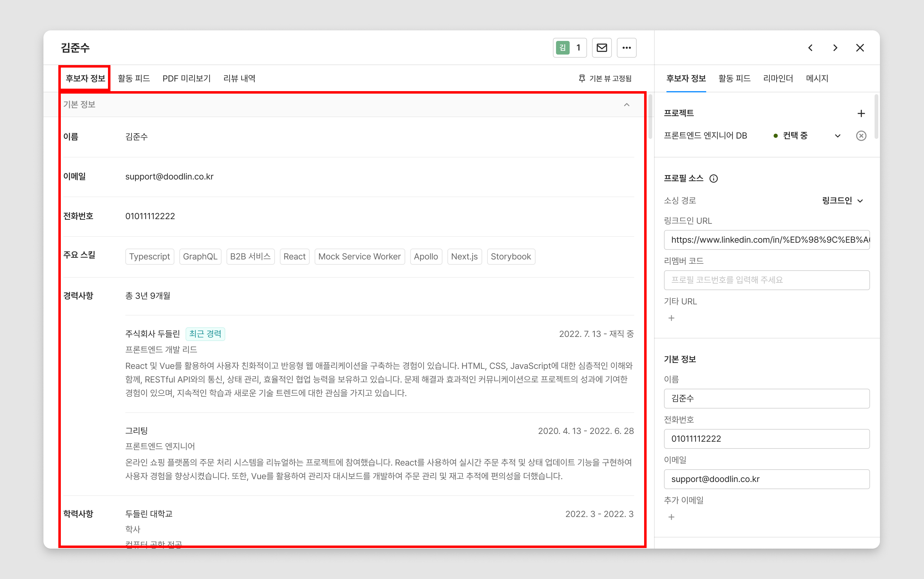Add 기타 URL with plus icon

tap(671, 318)
